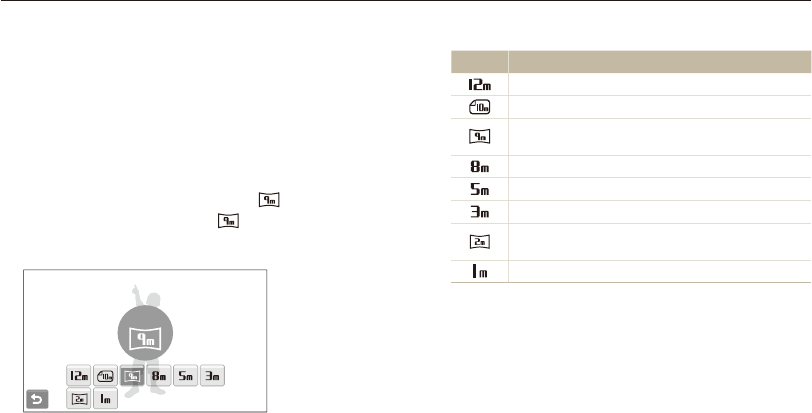Click the 2m wide icon in the table

click(480, 241)
